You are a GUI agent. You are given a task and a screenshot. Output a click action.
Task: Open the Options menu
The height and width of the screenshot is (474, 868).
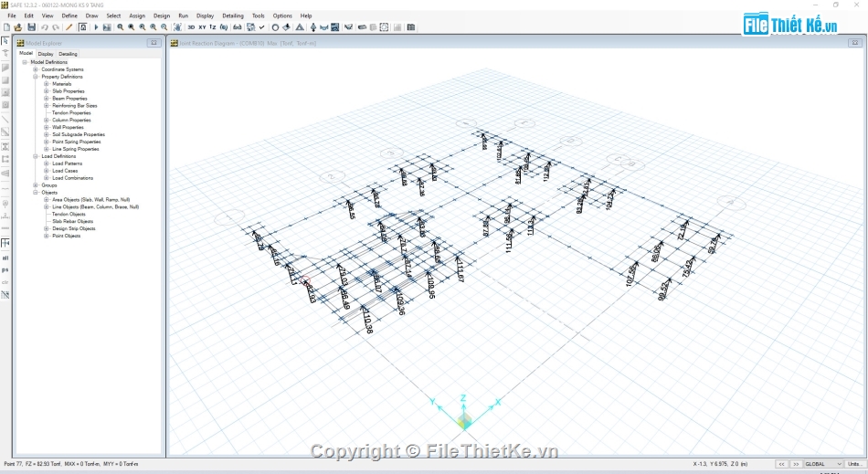tap(282, 16)
